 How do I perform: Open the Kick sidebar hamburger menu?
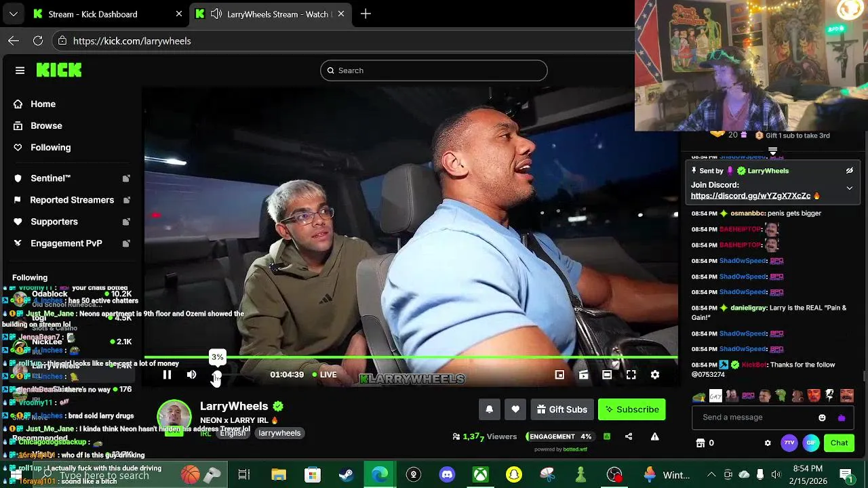click(x=20, y=70)
